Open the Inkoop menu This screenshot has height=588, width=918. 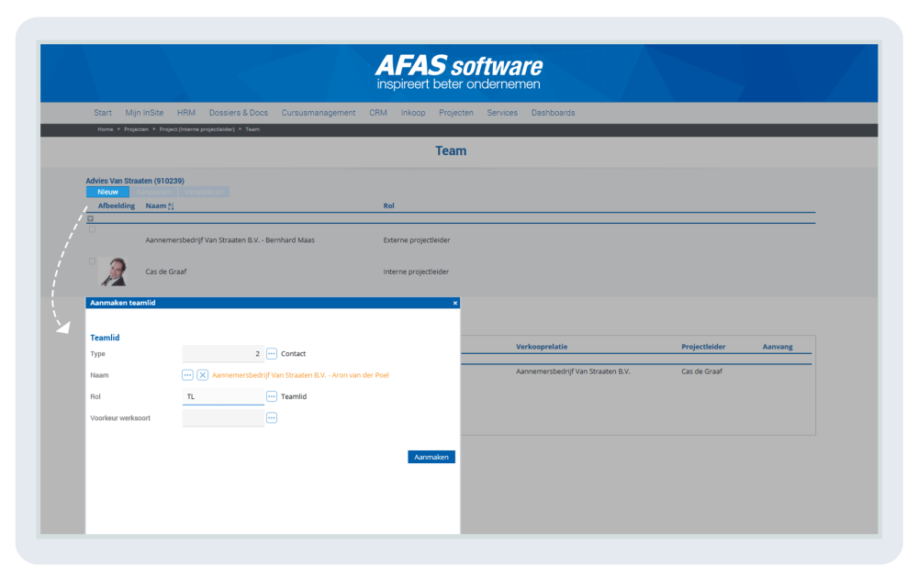(x=413, y=113)
